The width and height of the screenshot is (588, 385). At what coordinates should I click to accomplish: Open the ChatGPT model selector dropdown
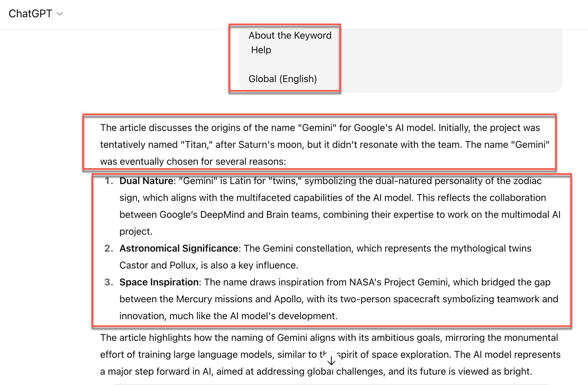click(x=36, y=14)
